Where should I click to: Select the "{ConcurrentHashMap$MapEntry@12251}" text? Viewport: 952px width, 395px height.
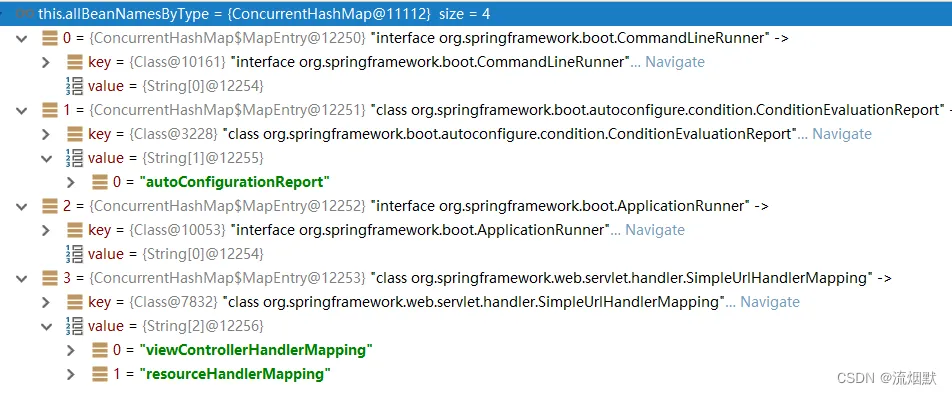(x=227, y=110)
